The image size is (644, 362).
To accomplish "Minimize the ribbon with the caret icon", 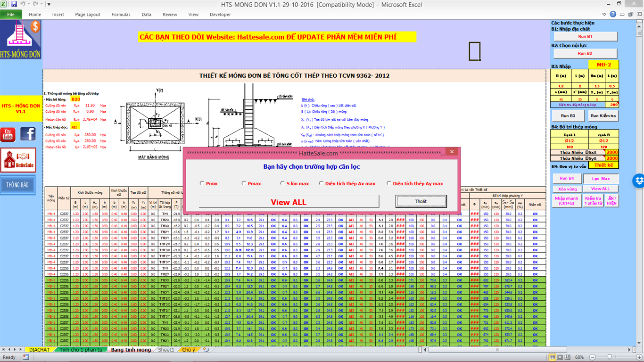I will click(x=604, y=14).
